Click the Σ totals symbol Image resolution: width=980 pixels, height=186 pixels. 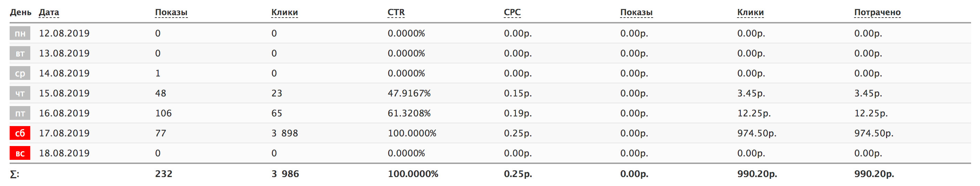(14, 174)
